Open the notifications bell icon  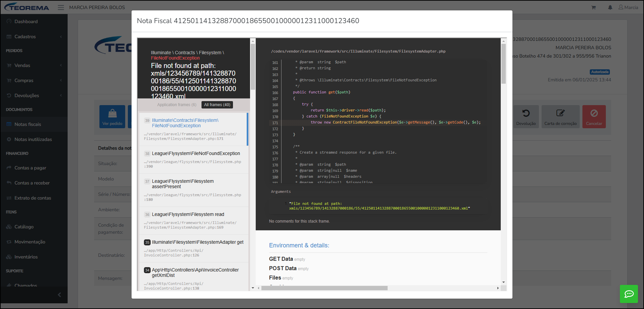pyautogui.click(x=610, y=7)
